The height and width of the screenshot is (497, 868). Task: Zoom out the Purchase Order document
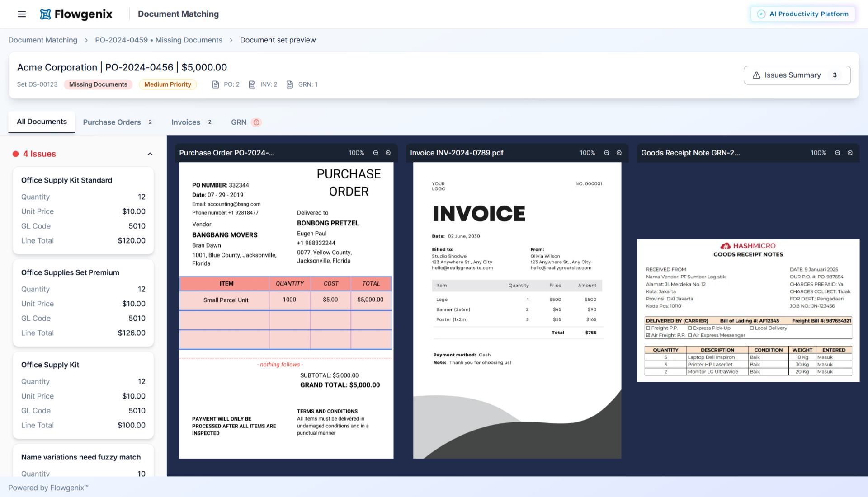coord(376,153)
